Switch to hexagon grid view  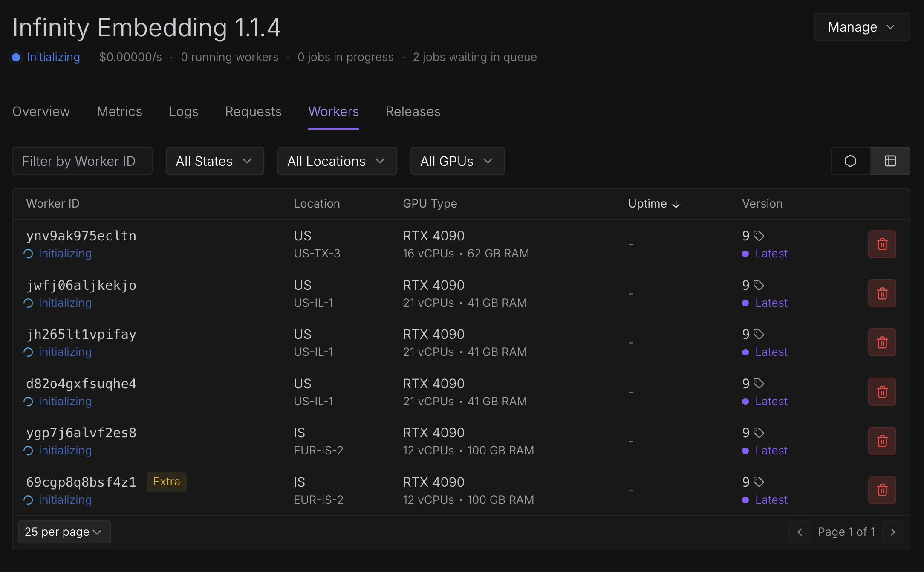(x=850, y=161)
